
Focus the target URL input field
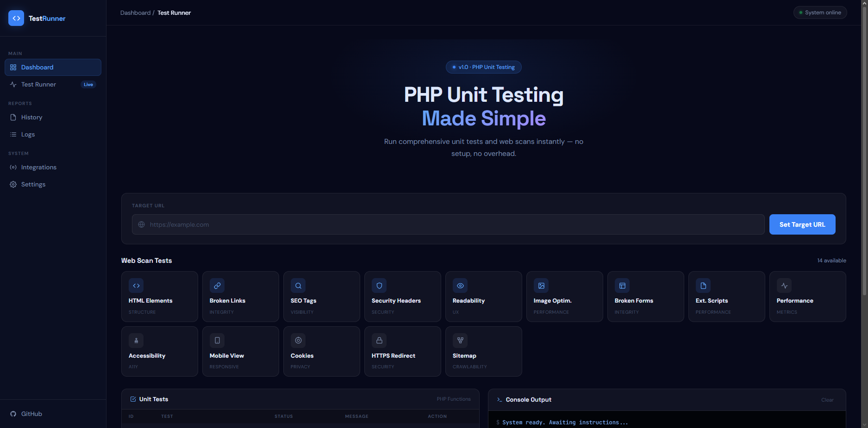tap(448, 224)
